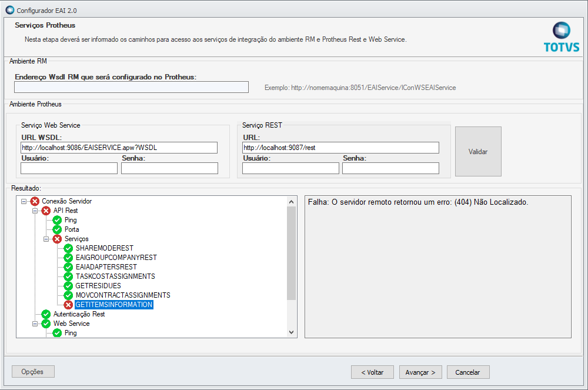Screen dimensions: 588x390
Task: Click the REST URL input field
Action: (x=340, y=148)
